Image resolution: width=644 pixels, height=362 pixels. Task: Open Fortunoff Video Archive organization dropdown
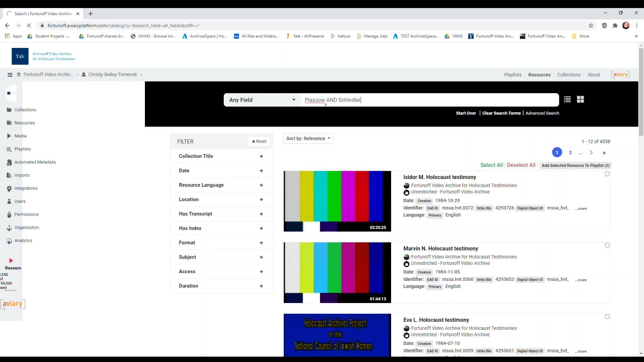[x=48, y=75]
